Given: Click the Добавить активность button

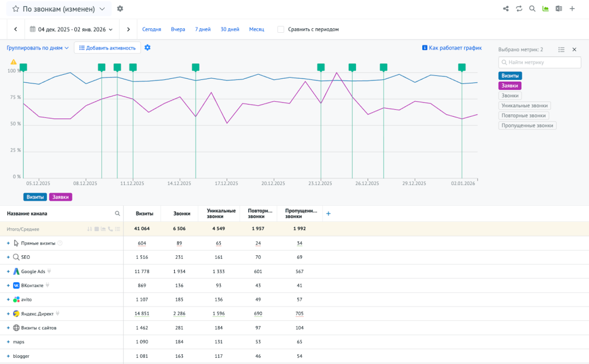Looking at the screenshot, I should (108, 48).
